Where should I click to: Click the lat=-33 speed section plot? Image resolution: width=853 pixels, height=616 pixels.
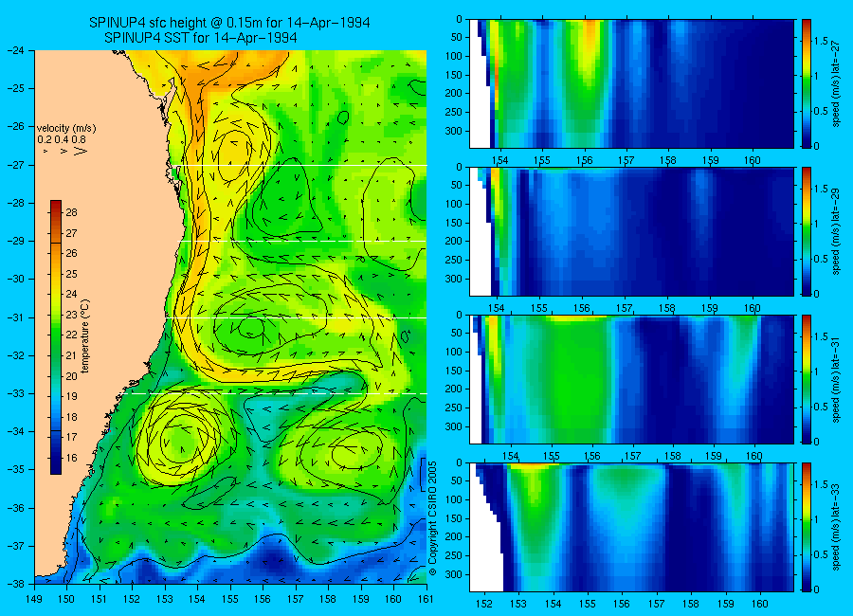tap(631, 527)
